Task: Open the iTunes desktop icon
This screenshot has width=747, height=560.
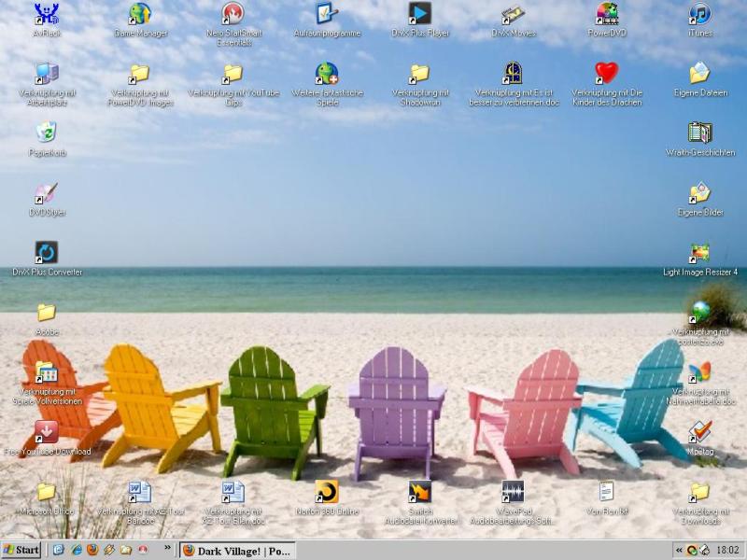Action: pos(699,14)
